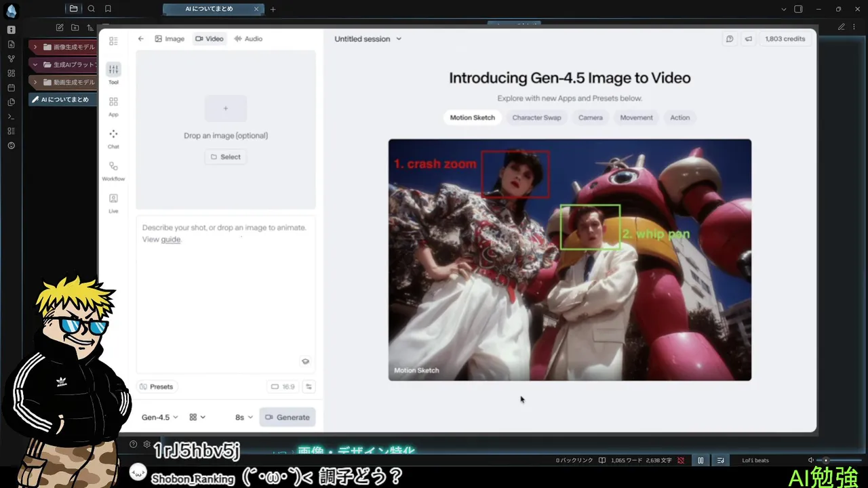Open the Chat section in sidebar
The image size is (868, 488).
pyautogui.click(x=113, y=138)
